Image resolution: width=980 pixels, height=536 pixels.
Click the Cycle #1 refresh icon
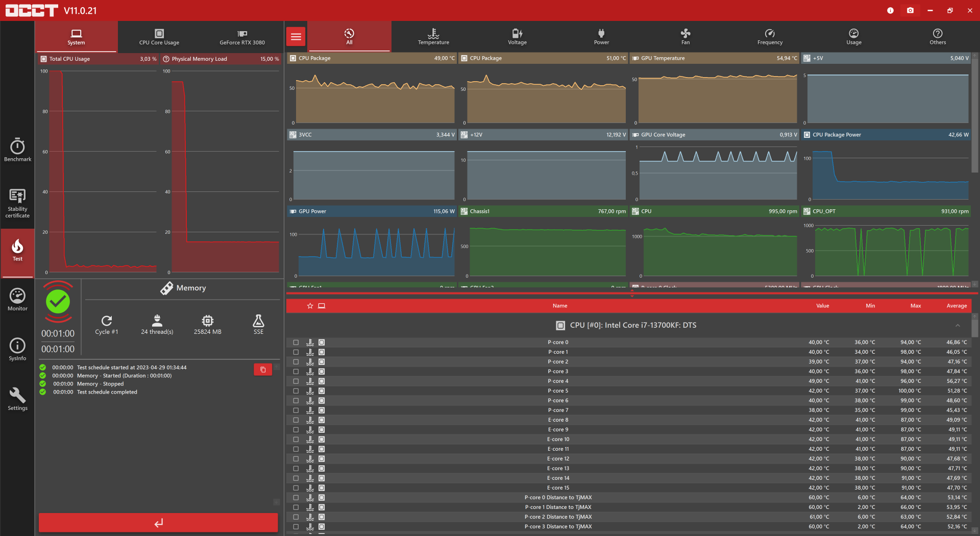(x=107, y=321)
